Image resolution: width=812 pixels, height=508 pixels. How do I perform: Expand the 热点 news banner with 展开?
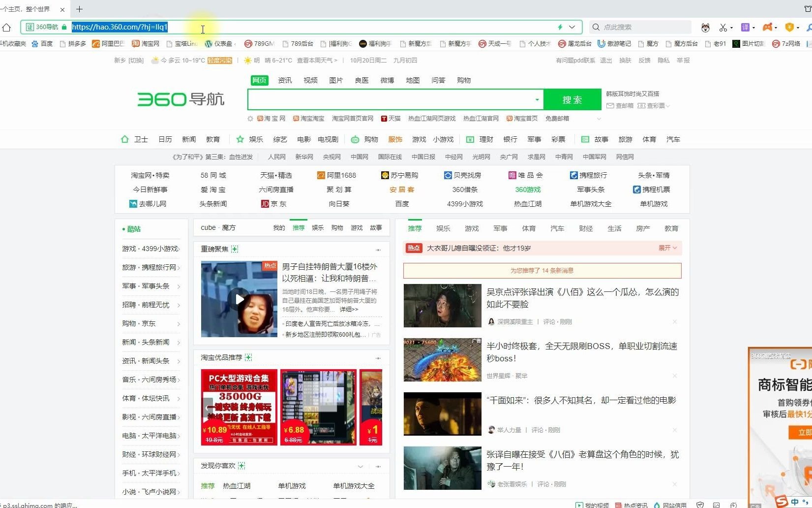pos(668,248)
